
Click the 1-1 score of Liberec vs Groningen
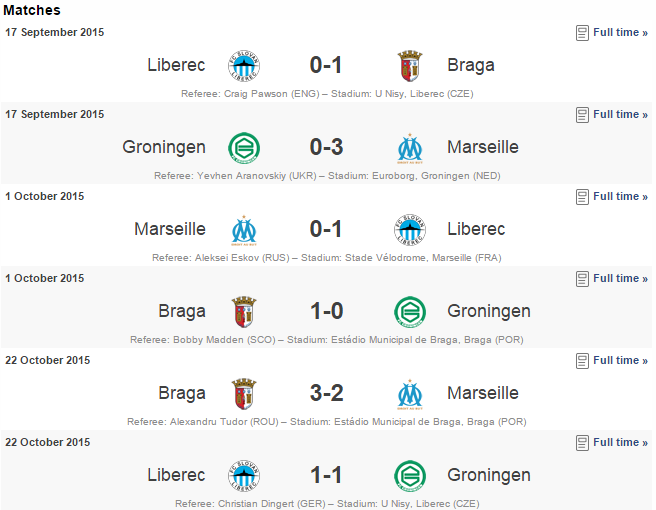tap(326, 475)
